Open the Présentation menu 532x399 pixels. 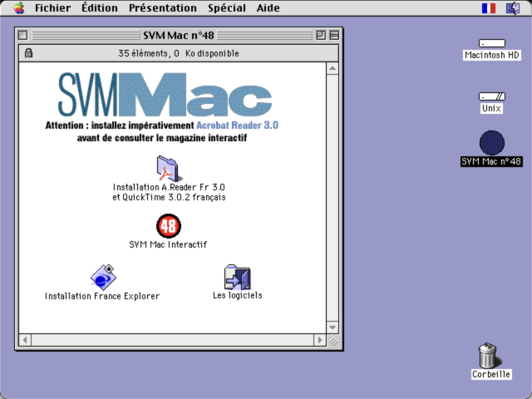[163, 7]
